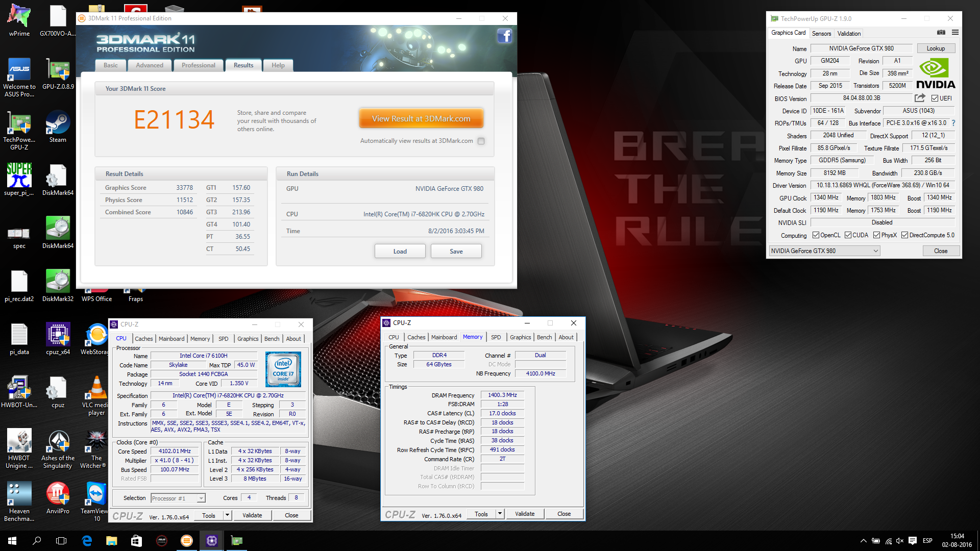Click ESP input language indicator
The image size is (980, 551).
[927, 541]
